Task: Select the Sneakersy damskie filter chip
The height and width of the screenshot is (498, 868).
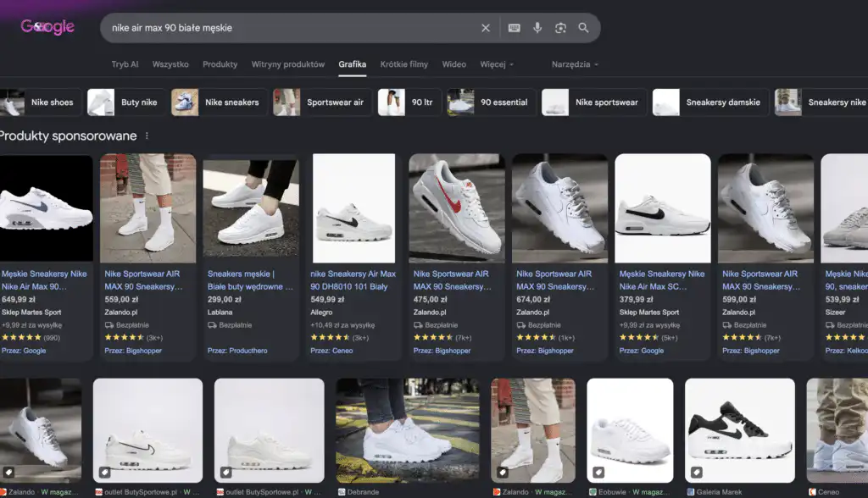Action: [711, 102]
